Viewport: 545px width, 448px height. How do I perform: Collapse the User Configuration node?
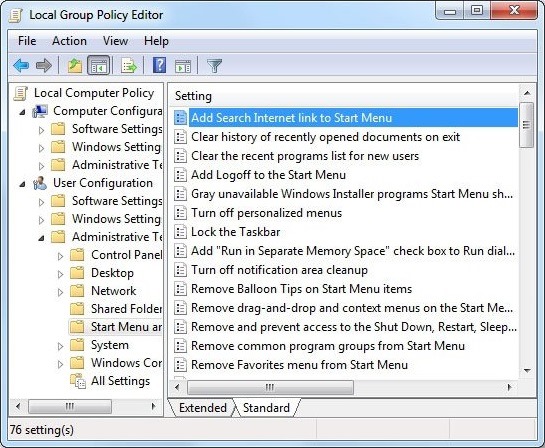(x=23, y=184)
